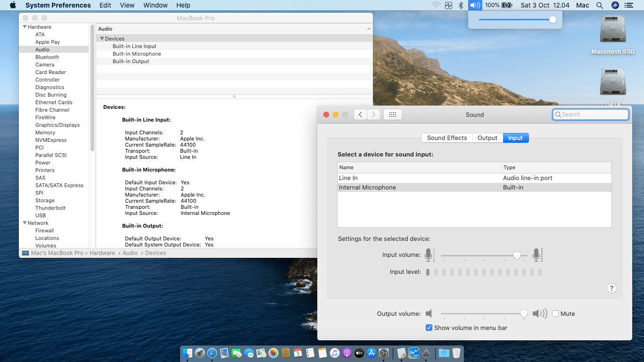Click the Show All grid icon in Sound
Image resolution: width=644 pixels, height=362 pixels.
392,115
